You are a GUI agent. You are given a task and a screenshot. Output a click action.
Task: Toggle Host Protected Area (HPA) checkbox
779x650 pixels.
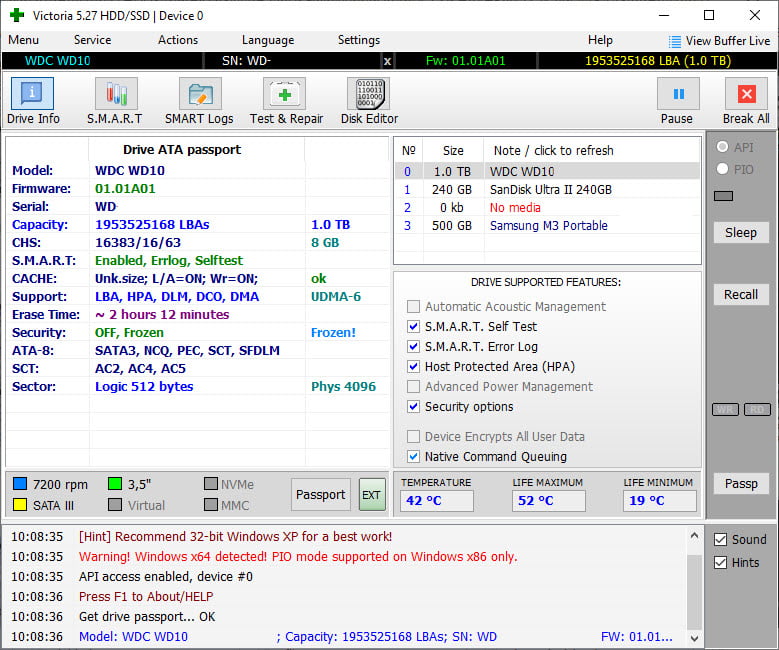pyautogui.click(x=413, y=367)
